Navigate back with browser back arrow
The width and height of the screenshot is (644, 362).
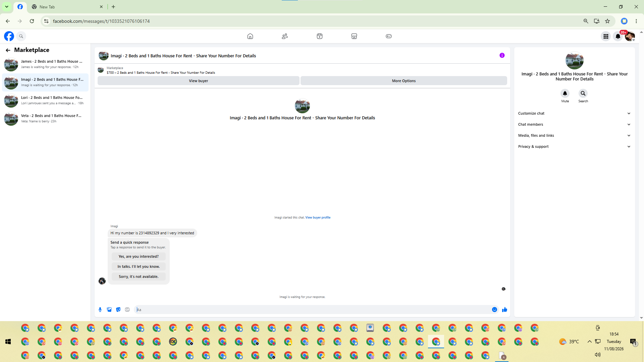pos(8,21)
